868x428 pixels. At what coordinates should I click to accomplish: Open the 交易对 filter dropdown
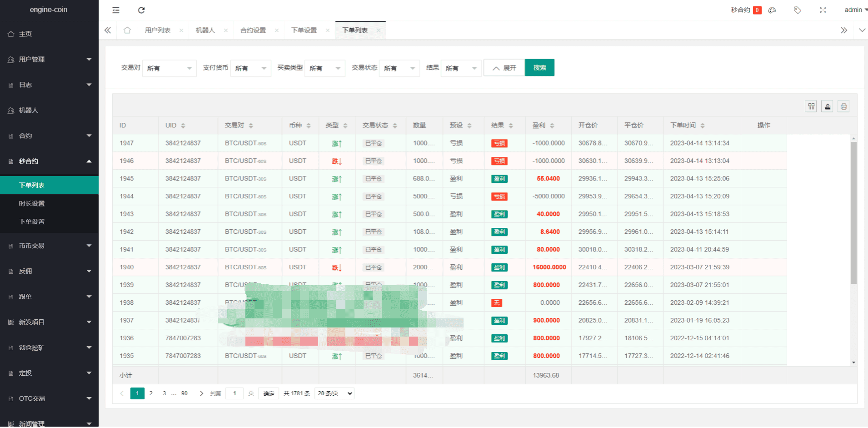point(169,68)
